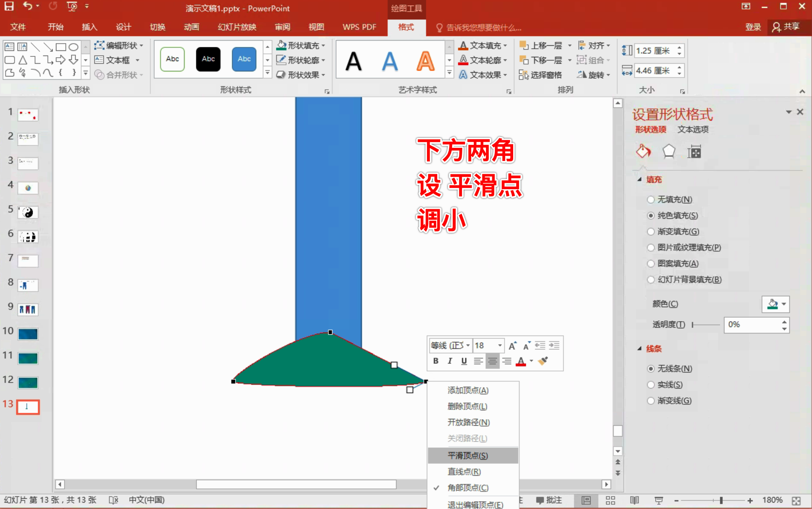The image size is (812, 509).
Task: Click Italic in the mini toolbar
Action: (x=450, y=361)
